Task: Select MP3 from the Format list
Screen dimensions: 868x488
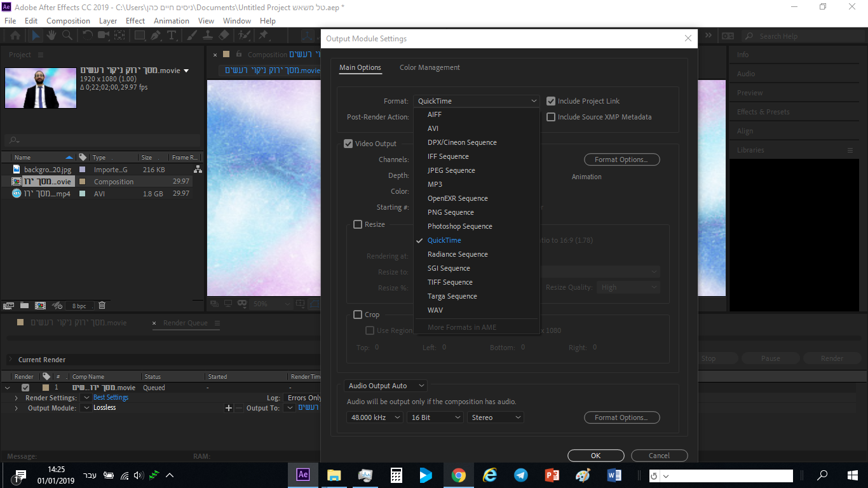Action: (x=435, y=184)
